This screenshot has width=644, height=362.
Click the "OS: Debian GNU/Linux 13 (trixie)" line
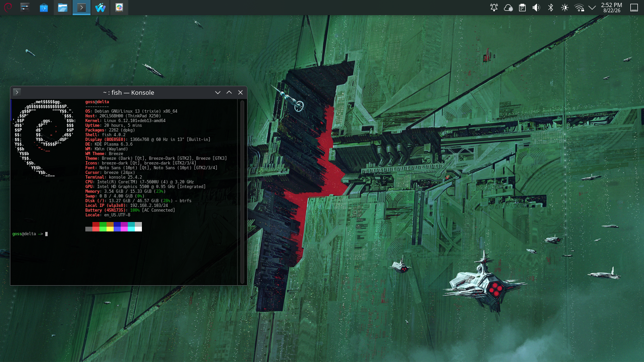(x=132, y=111)
